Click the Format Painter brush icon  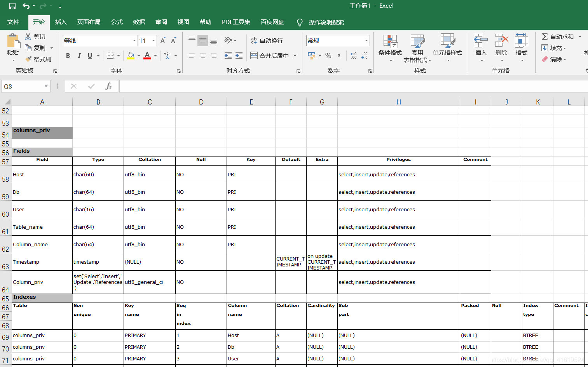(28, 59)
